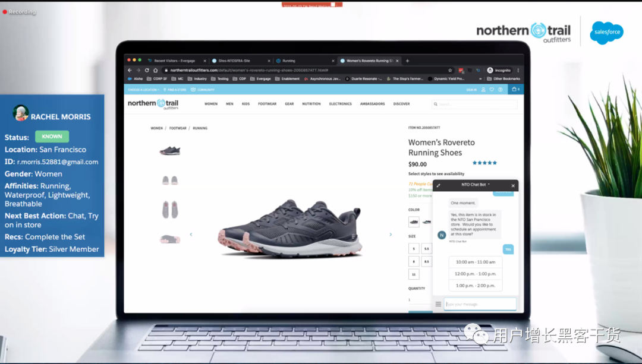Click the Footwear breadcrumb link

pos(178,128)
